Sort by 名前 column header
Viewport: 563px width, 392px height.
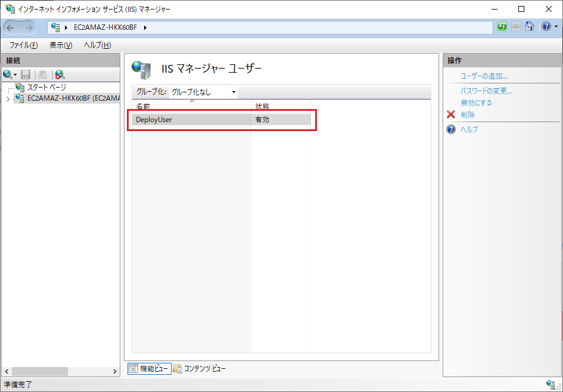pyautogui.click(x=191, y=106)
